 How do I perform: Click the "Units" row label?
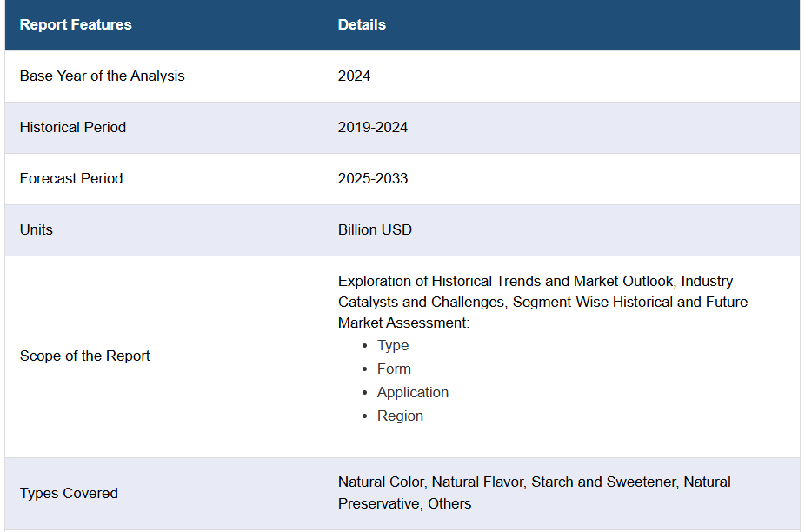tap(37, 230)
